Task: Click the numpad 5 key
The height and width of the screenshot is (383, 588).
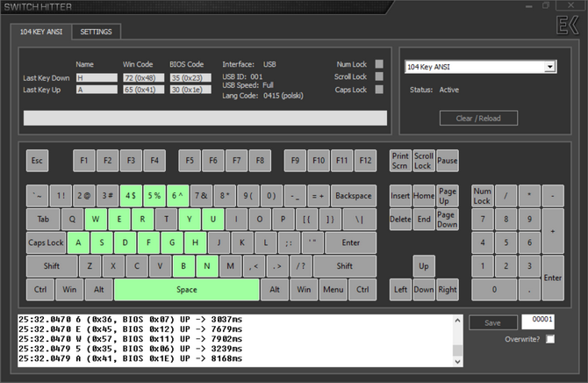Action: 506,242
